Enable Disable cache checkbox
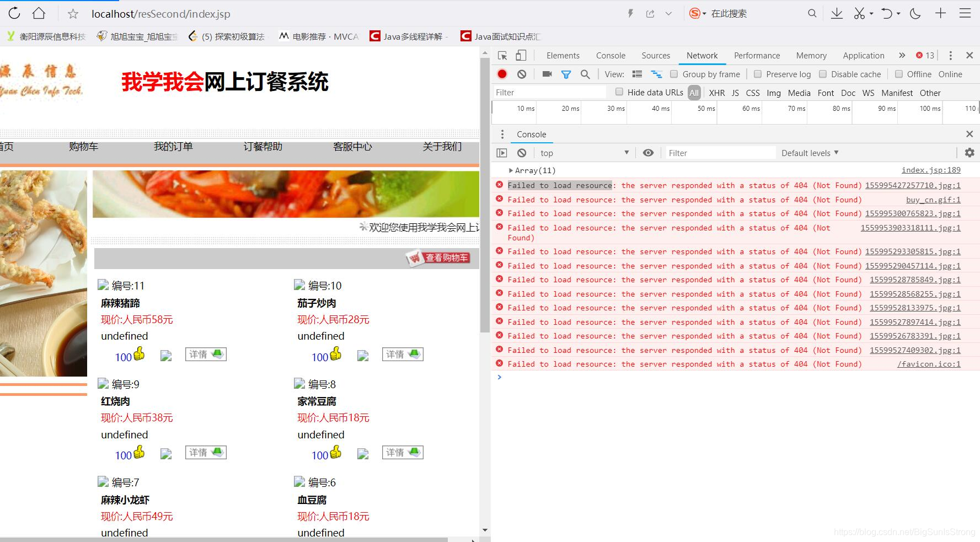 (x=823, y=74)
